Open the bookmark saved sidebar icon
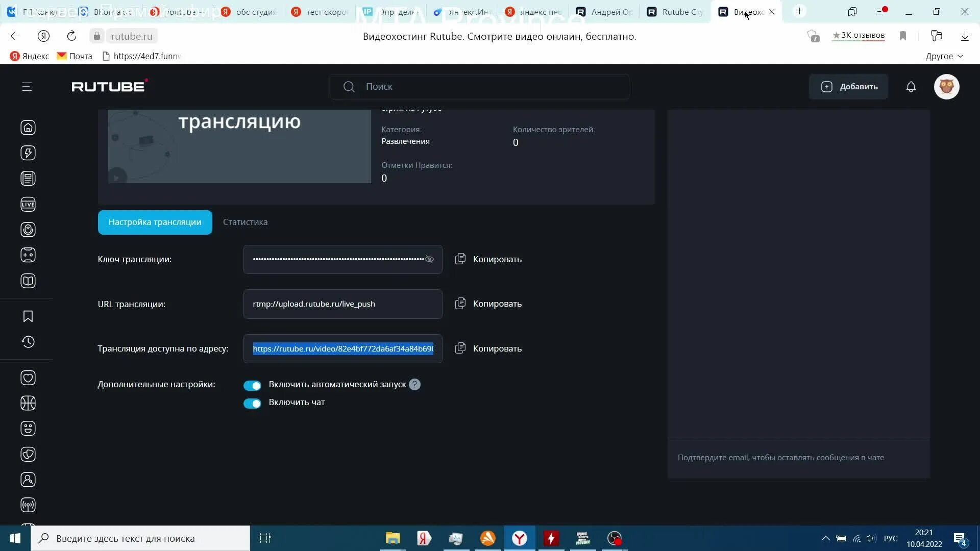The image size is (980, 551). (x=28, y=316)
